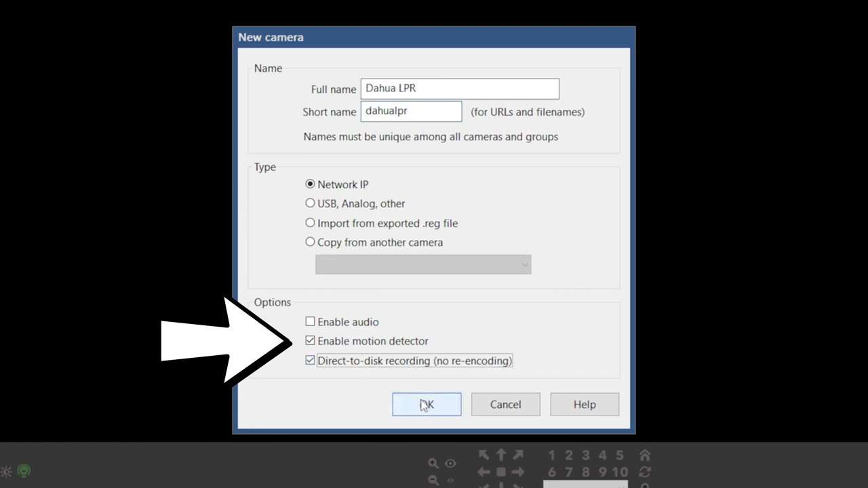868x488 pixels.
Task: Pan camera up-left with diagonal arrow
Action: [484, 455]
